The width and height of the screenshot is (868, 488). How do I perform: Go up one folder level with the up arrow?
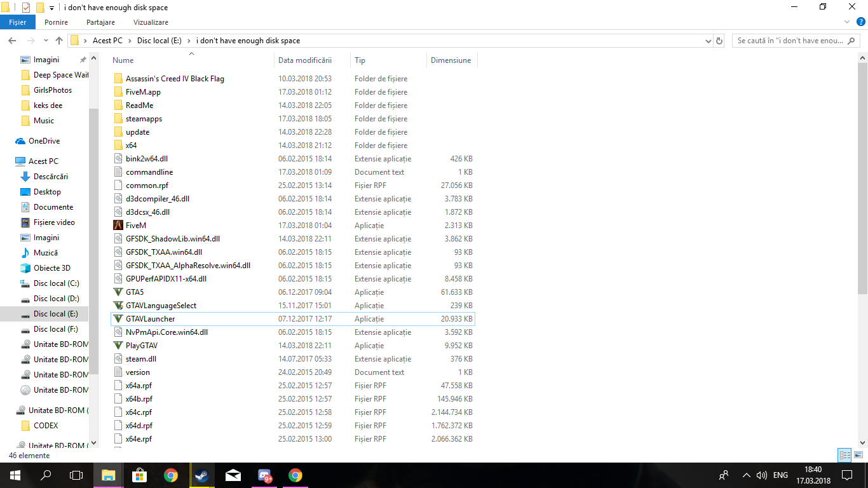point(59,41)
